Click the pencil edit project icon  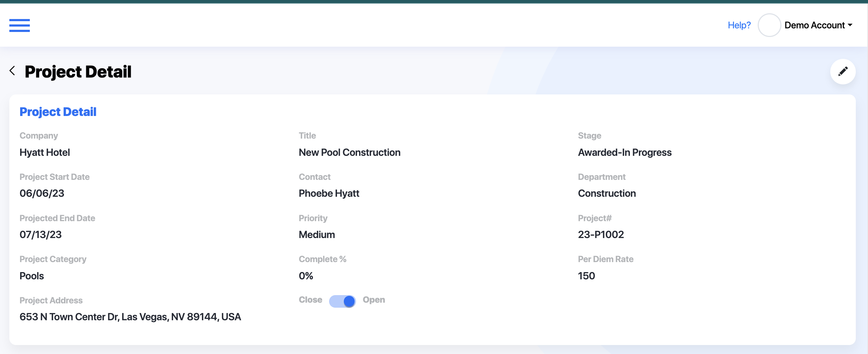tap(843, 71)
